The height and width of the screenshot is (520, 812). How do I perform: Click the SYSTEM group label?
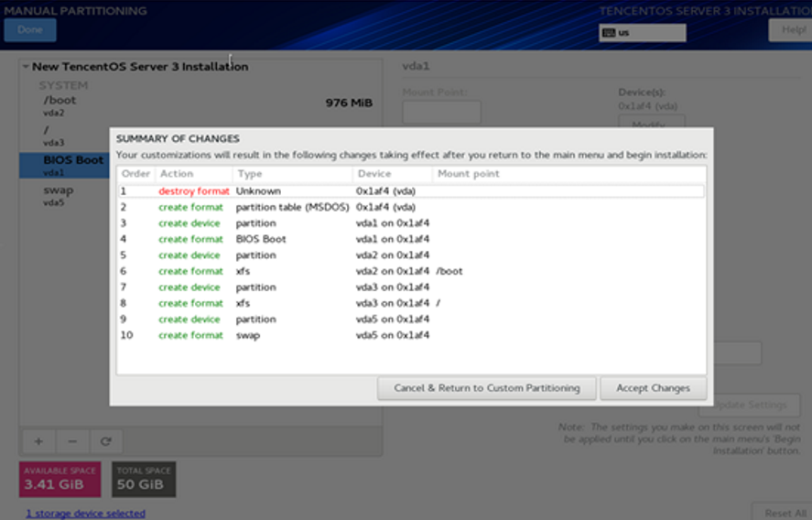pyautogui.click(x=63, y=85)
